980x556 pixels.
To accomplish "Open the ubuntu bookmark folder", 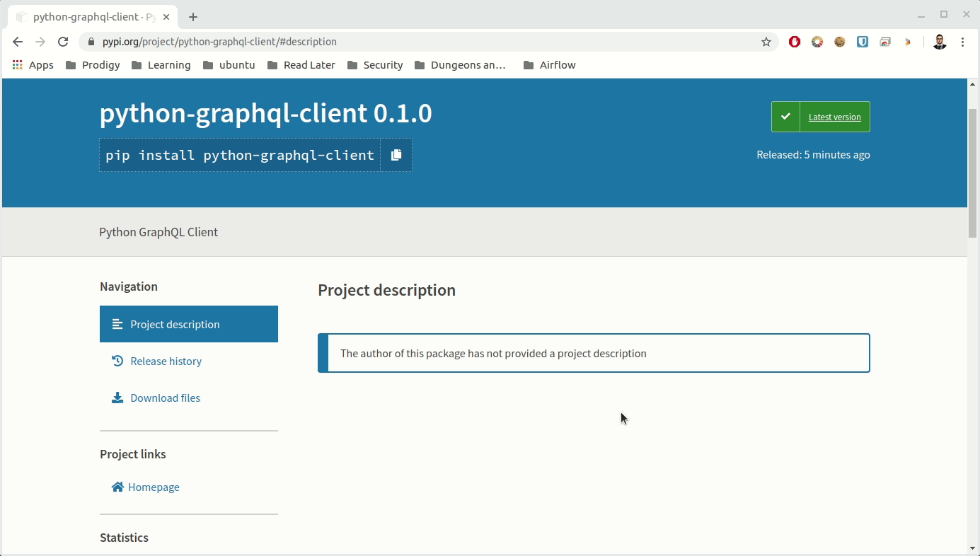I will (229, 65).
